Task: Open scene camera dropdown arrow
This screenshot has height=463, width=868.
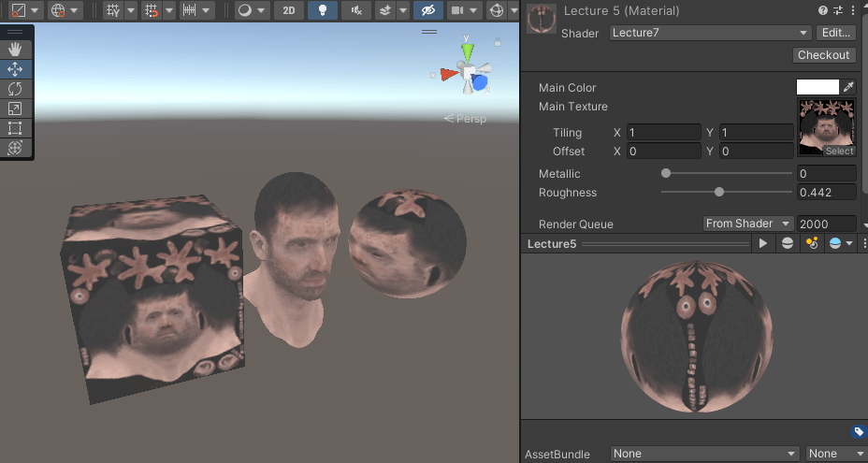Action: tap(473, 10)
